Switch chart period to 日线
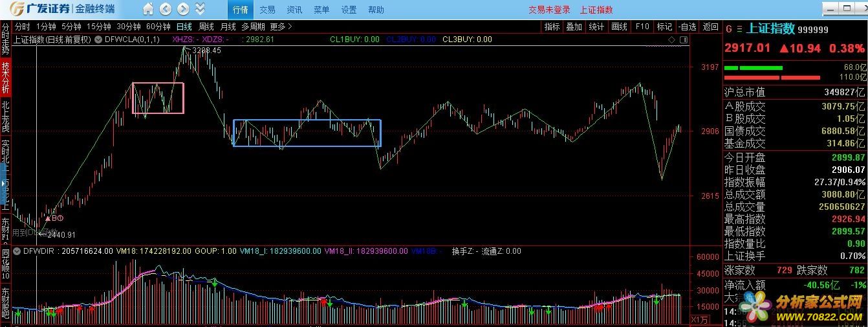 pyautogui.click(x=184, y=27)
